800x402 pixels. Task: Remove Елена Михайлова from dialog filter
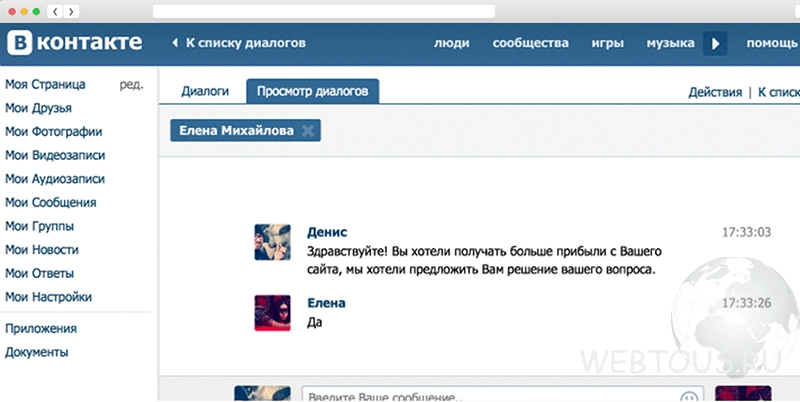(307, 130)
